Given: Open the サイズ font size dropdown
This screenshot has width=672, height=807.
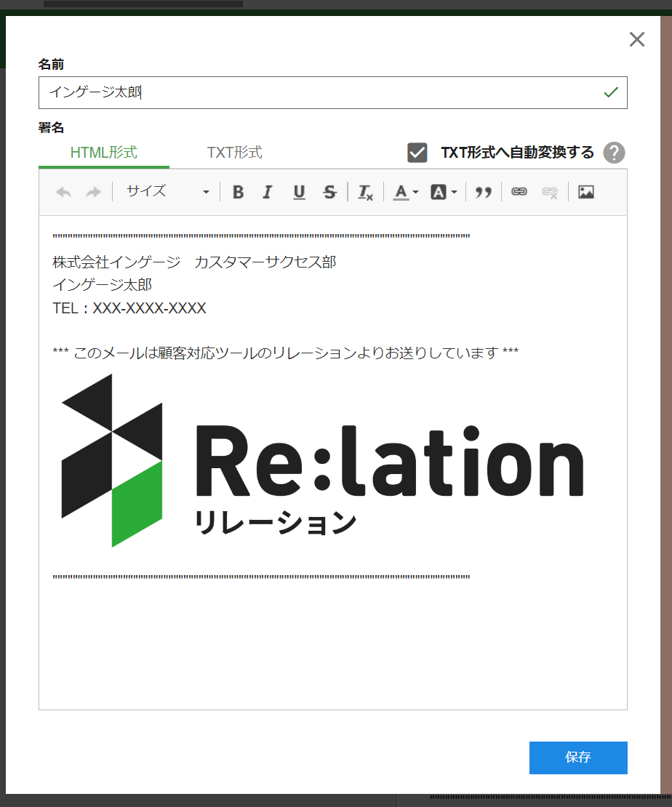Looking at the screenshot, I should point(167,192).
